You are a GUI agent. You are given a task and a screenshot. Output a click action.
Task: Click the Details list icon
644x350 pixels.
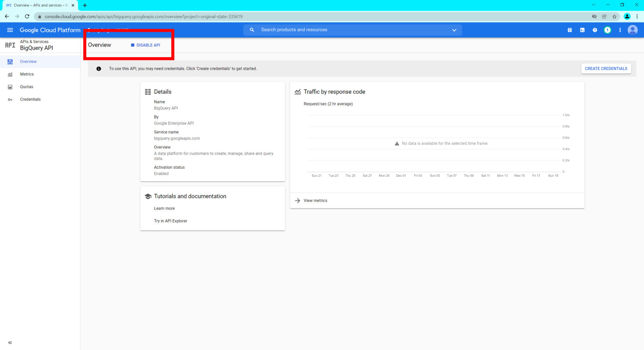pyautogui.click(x=148, y=92)
